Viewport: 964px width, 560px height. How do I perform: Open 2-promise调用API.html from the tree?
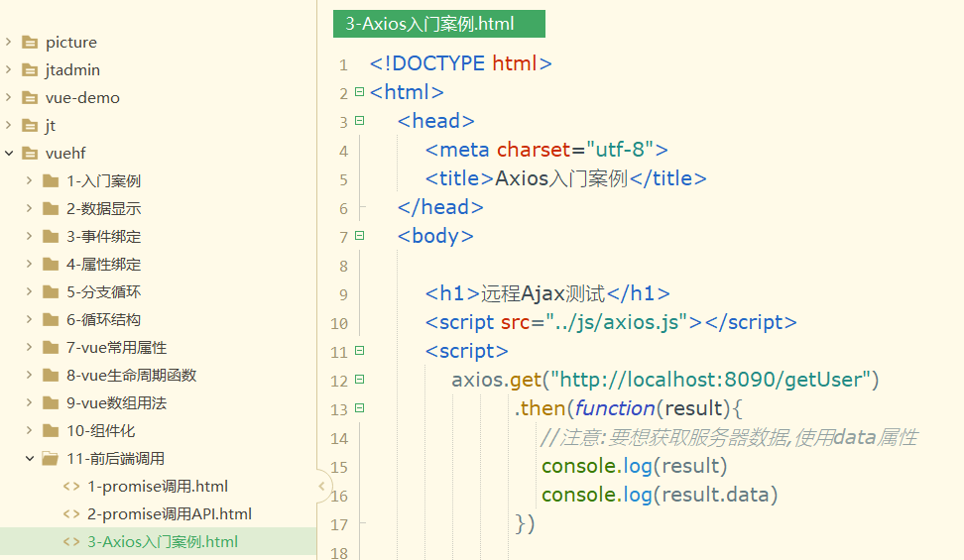[x=170, y=513]
